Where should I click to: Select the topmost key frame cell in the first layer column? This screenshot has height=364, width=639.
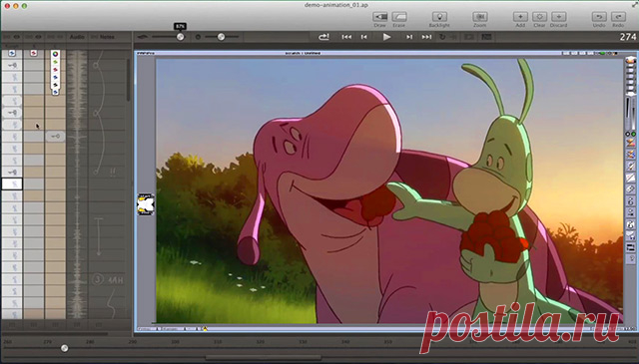pyautogui.click(x=12, y=65)
